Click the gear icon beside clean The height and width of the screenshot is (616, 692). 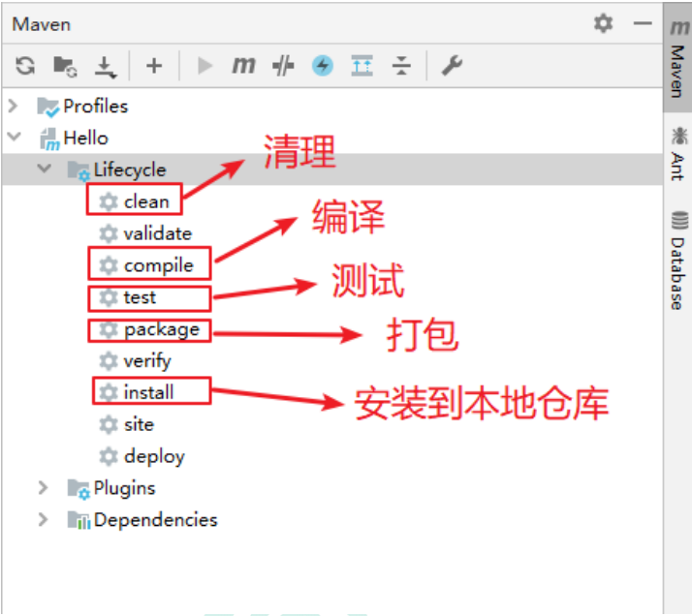pos(109,202)
